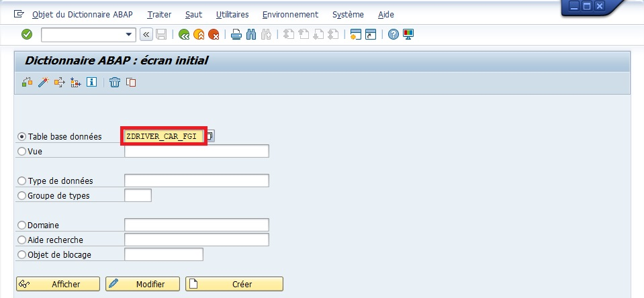Click the trash can Delete icon
Viewport: 644px width, 298px height.
pos(115,83)
